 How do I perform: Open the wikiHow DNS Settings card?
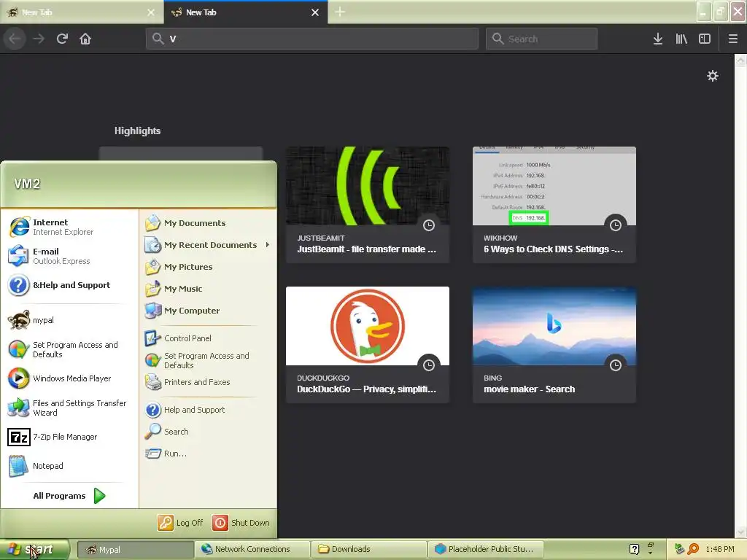click(x=554, y=204)
